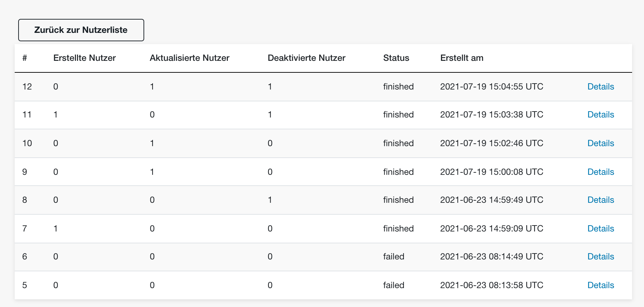Click the Deaktivierte Nutzer column header
The image size is (644, 307).
point(306,58)
